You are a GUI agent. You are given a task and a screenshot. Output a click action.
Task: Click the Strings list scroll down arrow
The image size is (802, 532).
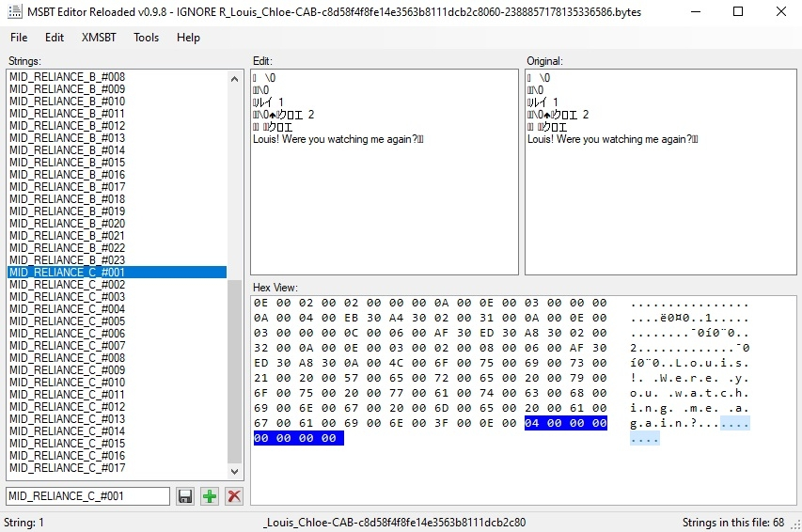pos(235,473)
